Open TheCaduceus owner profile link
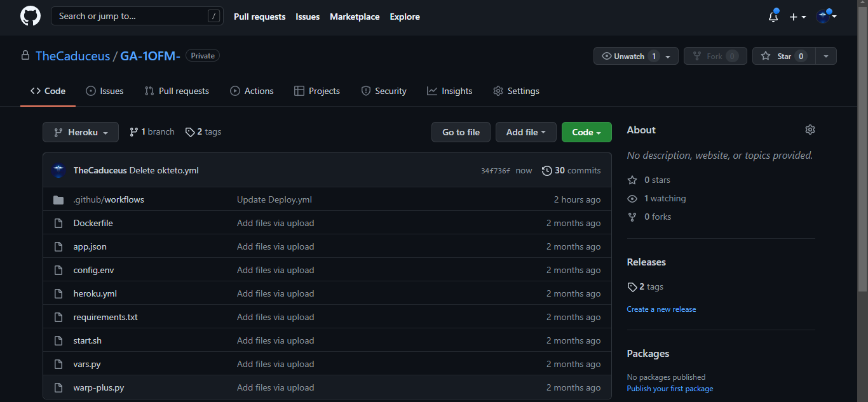 (72, 56)
